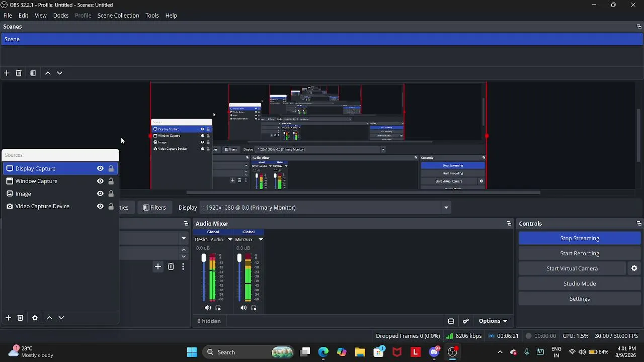Decrease transition duration with down arrow
Screen dimensions: 644x362
(x=184, y=256)
